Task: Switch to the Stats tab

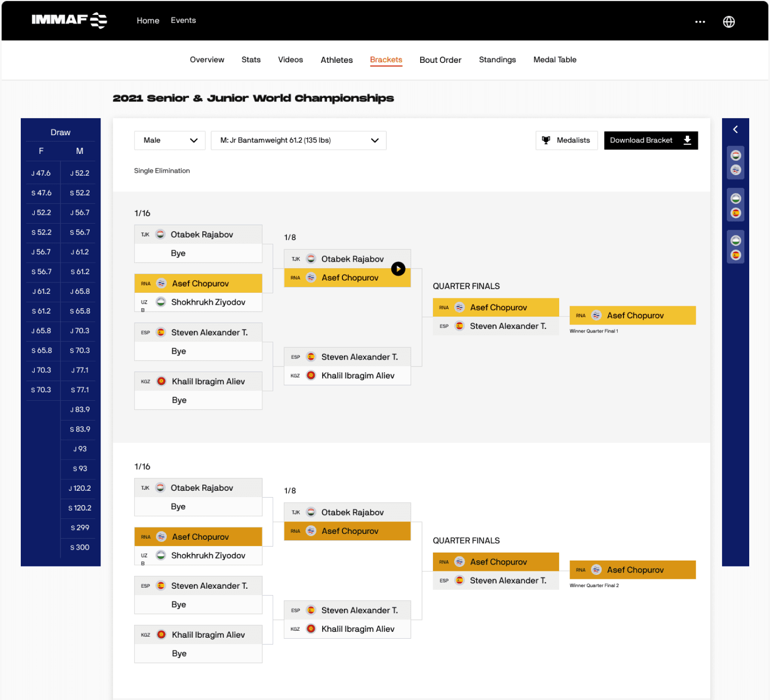Action: click(x=251, y=60)
